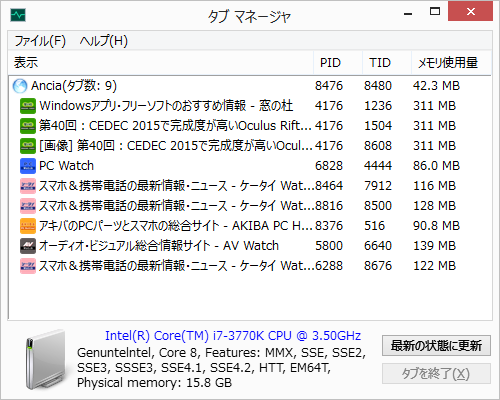Viewport: 500px width, 400px height.
Task: Click the pink favicon of PID 8464 row
Action: [28, 186]
